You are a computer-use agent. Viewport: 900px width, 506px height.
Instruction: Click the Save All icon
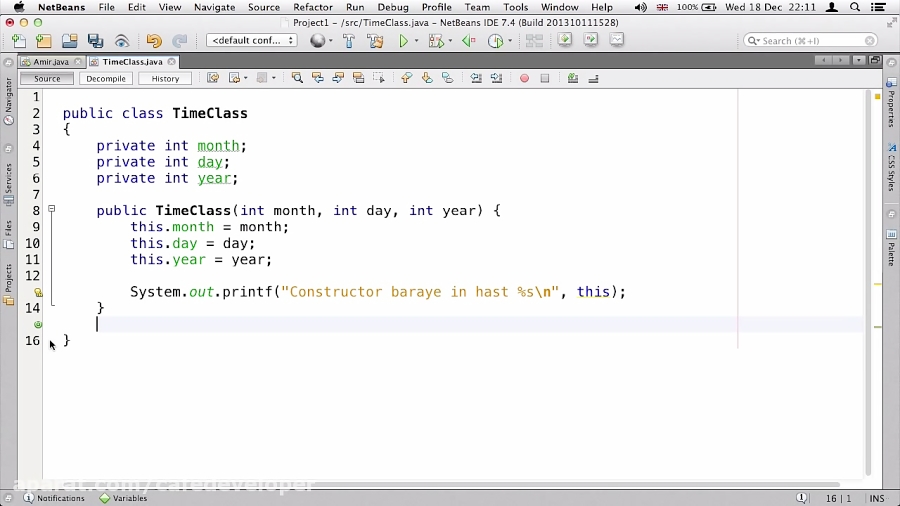96,41
